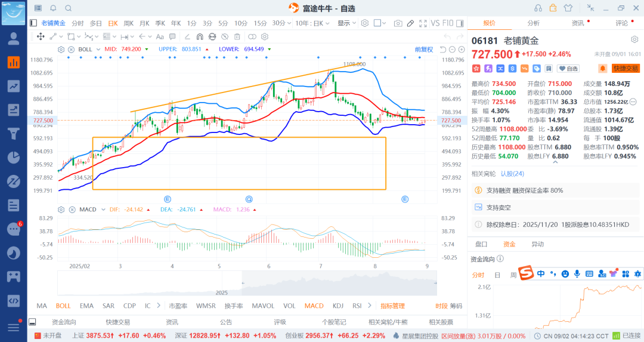The width and height of the screenshot is (644, 342).
Task: Open the skin (shirt) theme icon
Action: (x=568, y=8)
